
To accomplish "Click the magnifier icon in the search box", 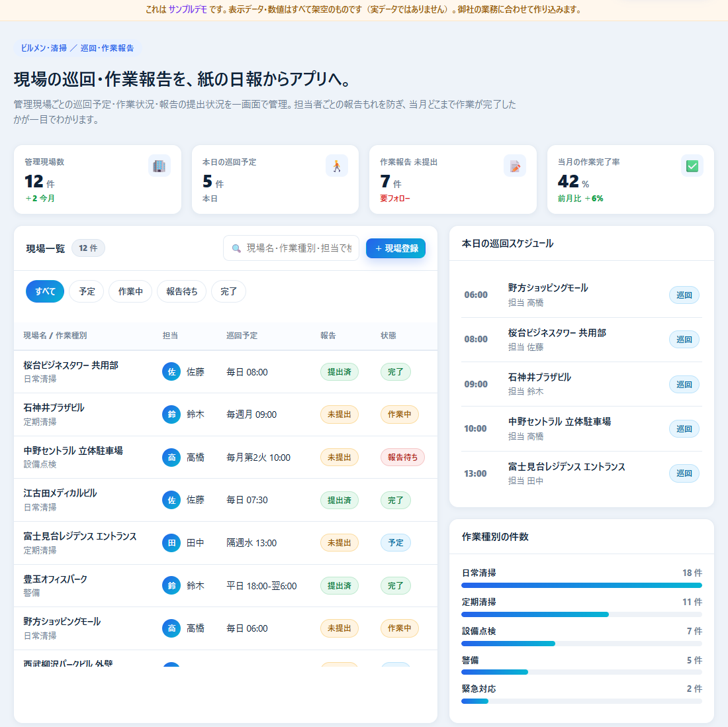I will (x=236, y=248).
